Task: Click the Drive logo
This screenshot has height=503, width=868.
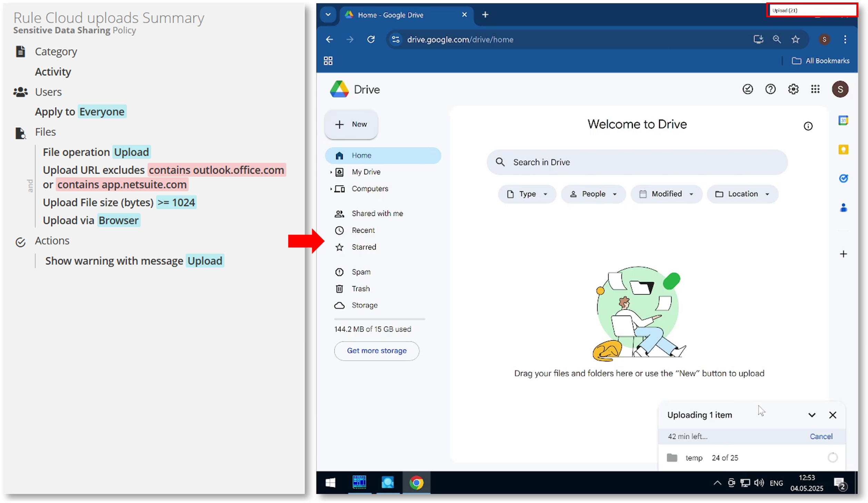Action: coord(355,89)
